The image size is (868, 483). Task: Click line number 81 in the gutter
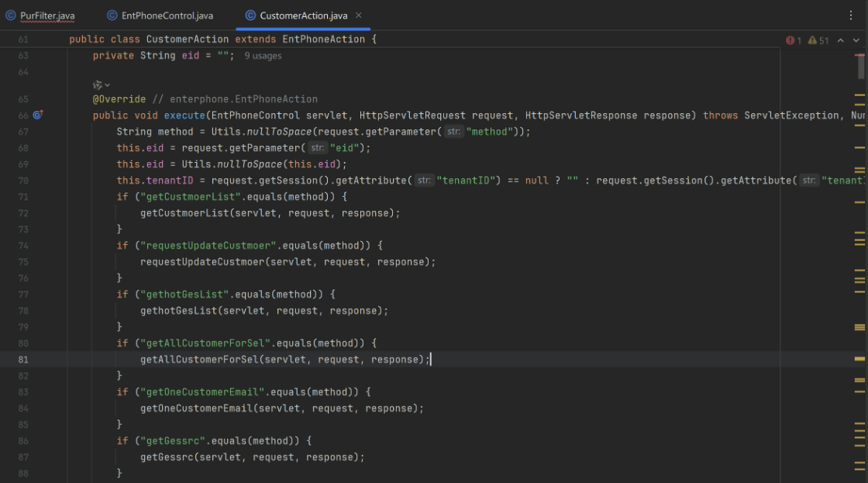pos(22,360)
